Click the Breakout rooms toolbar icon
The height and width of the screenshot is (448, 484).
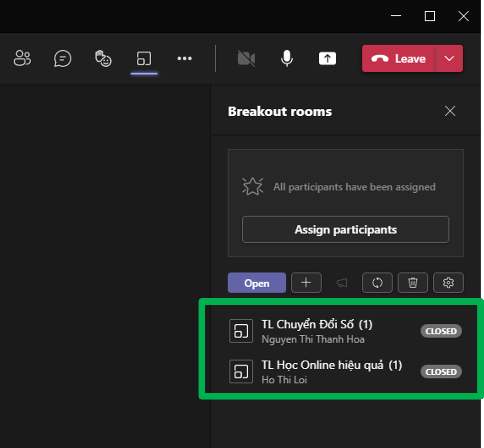coord(144,58)
